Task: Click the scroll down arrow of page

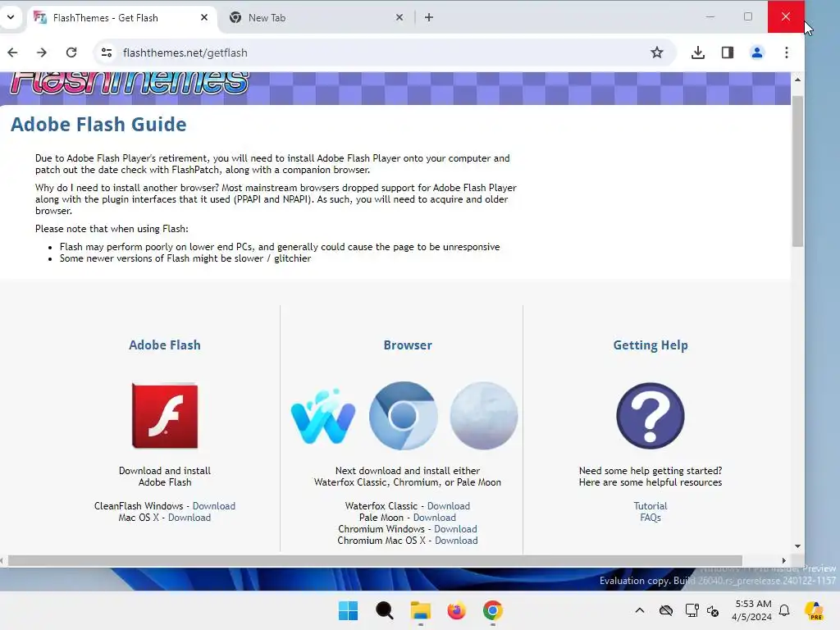Action: (797, 546)
